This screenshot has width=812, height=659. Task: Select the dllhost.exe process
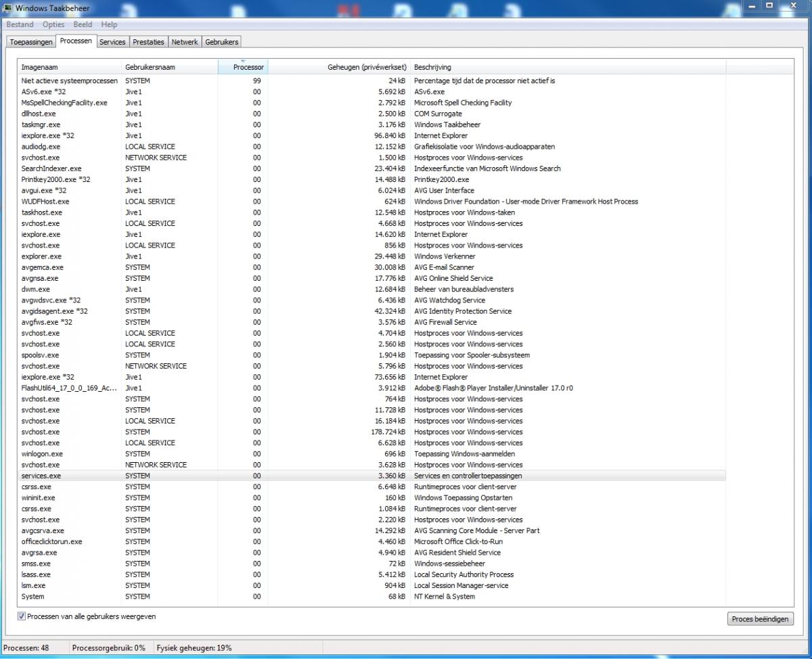(372, 114)
